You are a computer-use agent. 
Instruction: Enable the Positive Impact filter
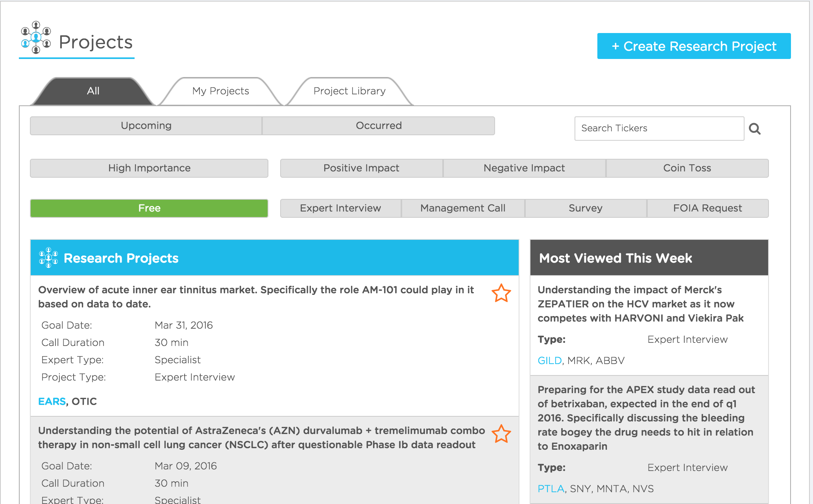coord(361,168)
